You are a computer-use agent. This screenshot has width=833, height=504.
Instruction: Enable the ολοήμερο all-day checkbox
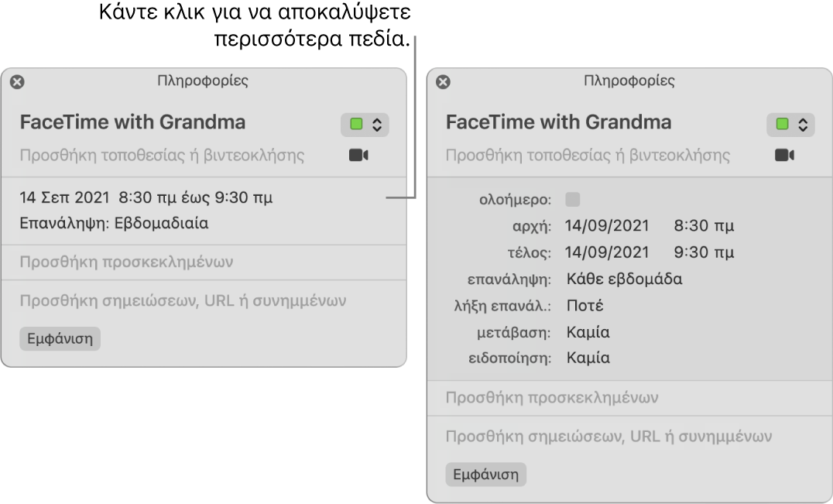(x=572, y=199)
